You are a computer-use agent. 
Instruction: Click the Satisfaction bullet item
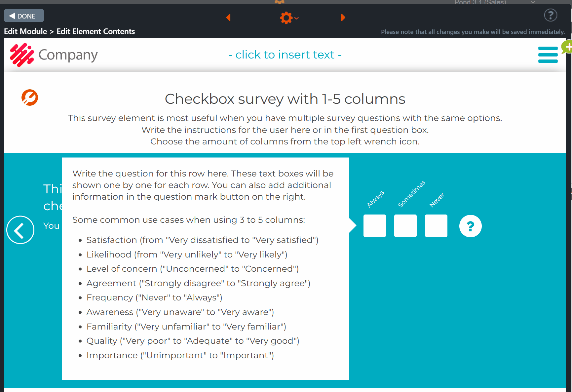[x=202, y=240]
